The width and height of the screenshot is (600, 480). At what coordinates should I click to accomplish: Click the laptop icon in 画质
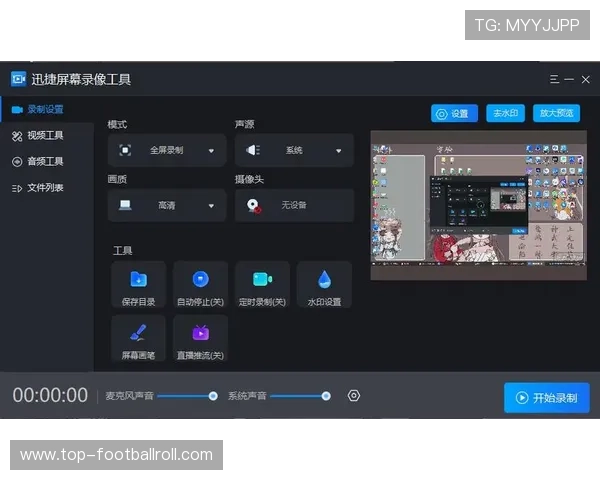125,205
